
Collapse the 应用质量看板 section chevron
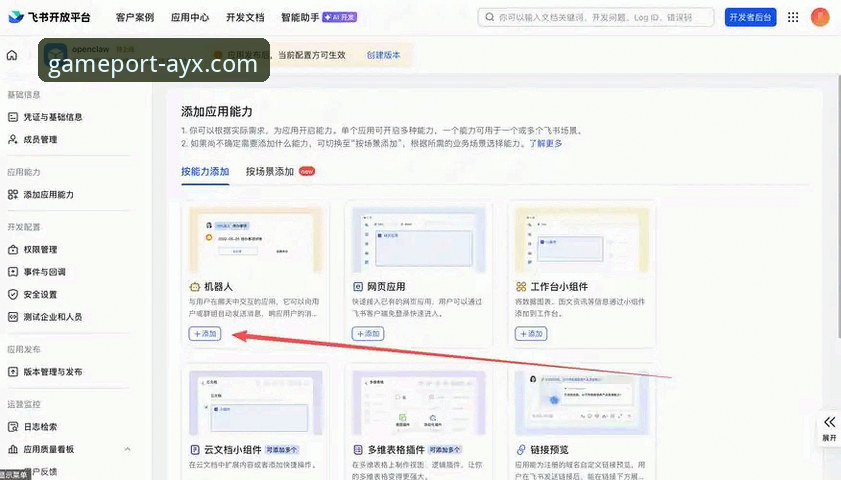(128, 449)
